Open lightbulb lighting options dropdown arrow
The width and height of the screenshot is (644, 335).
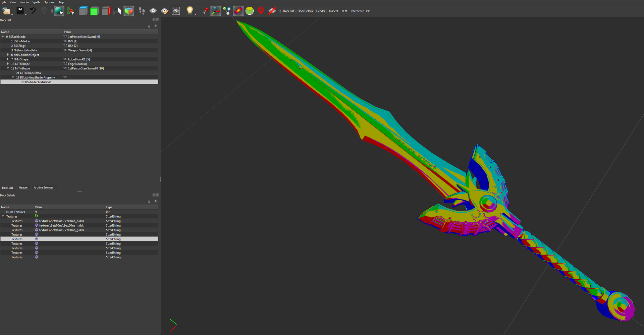click(x=195, y=14)
